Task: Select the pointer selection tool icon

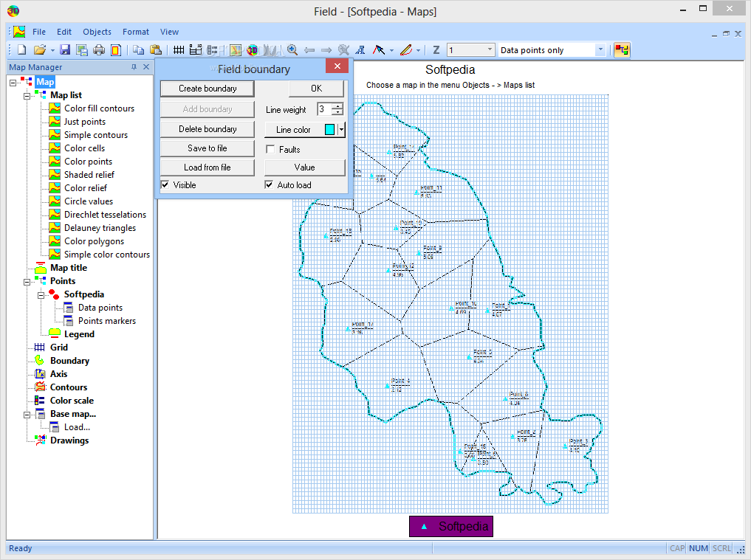Action: [x=378, y=49]
